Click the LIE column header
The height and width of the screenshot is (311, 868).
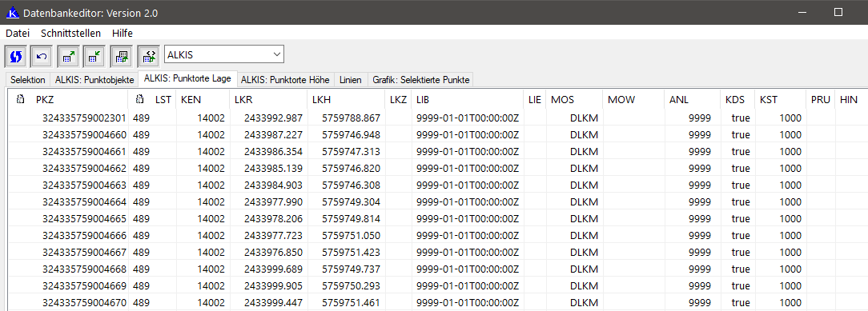(x=535, y=100)
